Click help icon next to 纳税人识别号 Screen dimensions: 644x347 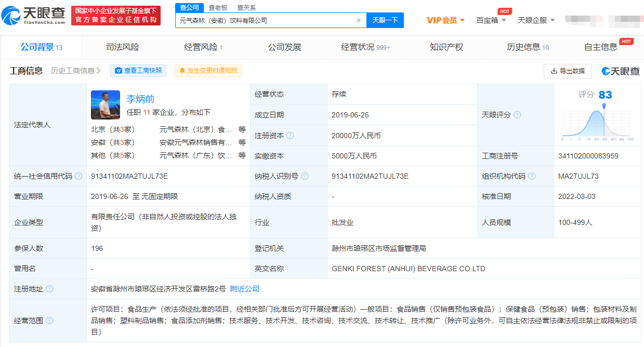pos(305,176)
